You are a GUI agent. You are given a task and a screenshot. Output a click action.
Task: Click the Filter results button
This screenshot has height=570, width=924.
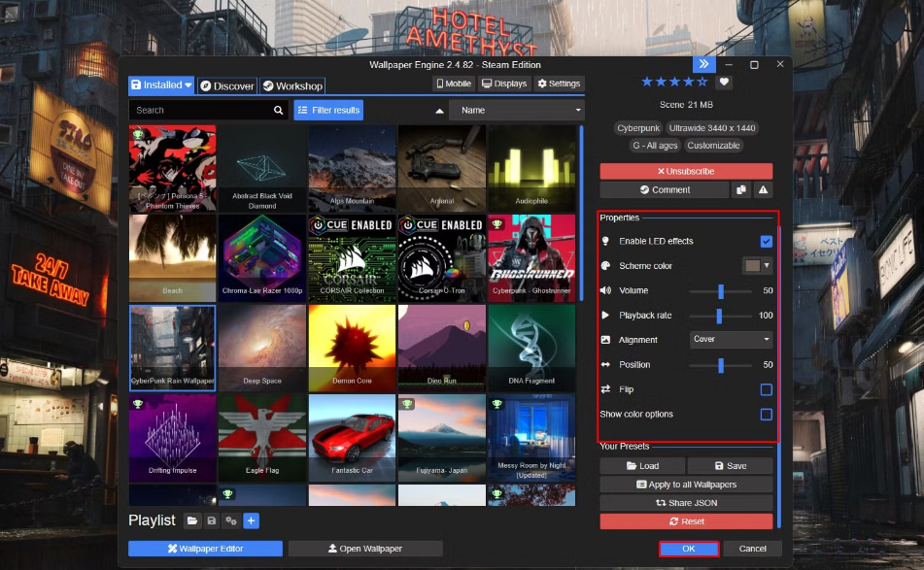pyautogui.click(x=328, y=110)
